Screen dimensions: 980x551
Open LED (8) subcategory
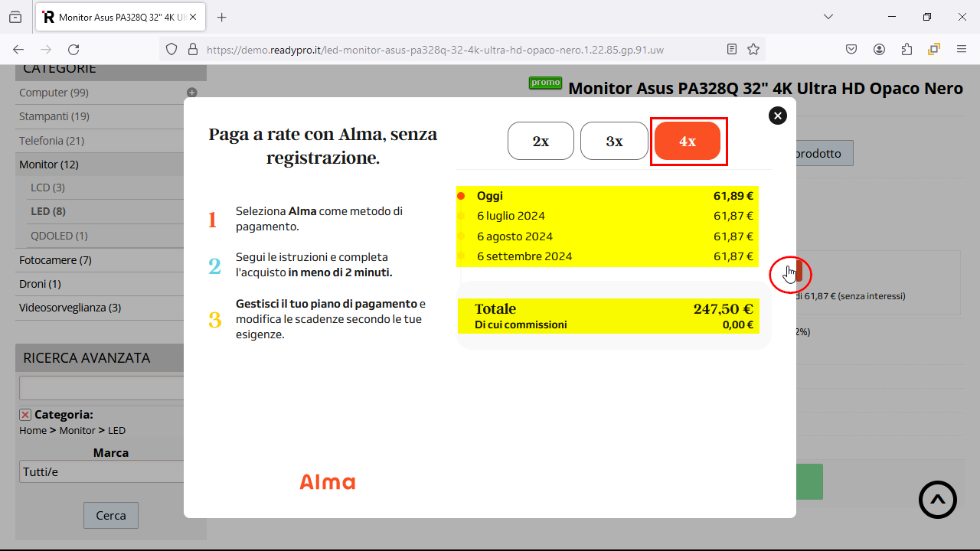(48, 211)
